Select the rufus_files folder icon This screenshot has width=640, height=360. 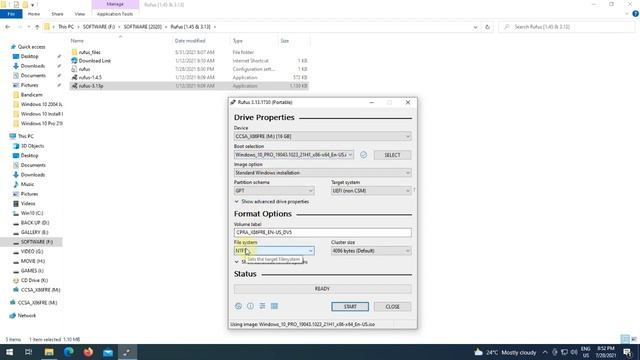point(74,52)
